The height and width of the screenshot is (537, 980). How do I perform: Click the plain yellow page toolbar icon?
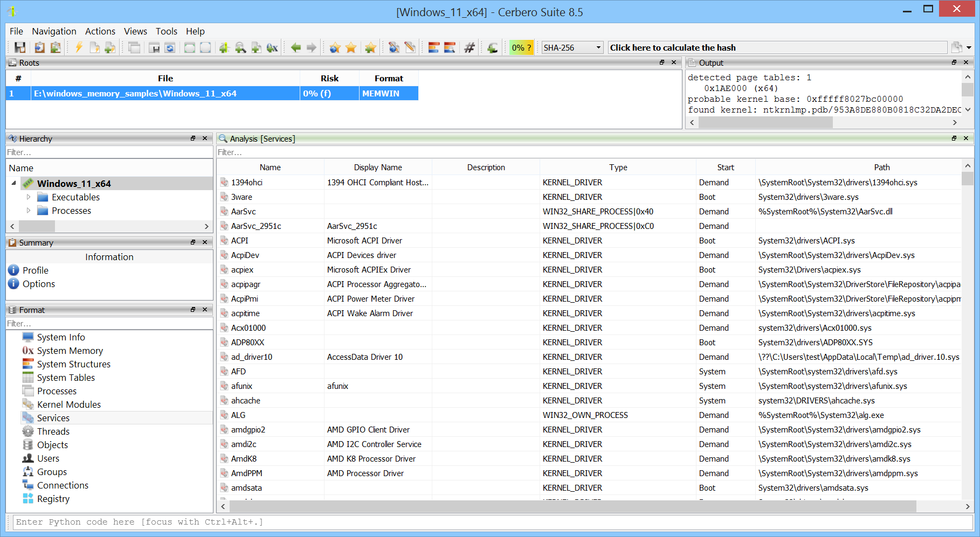pos(94,47)
